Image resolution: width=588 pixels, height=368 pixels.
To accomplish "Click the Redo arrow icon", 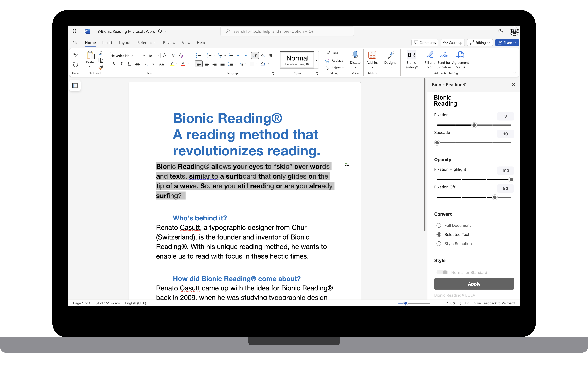I will (x=75, y=65).
